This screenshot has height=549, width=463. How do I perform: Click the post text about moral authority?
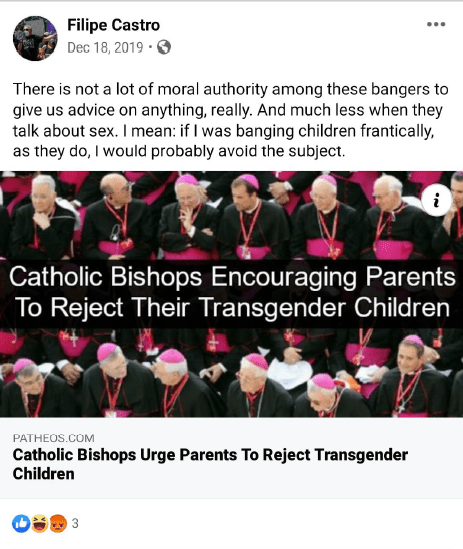[x=231, y=120]
